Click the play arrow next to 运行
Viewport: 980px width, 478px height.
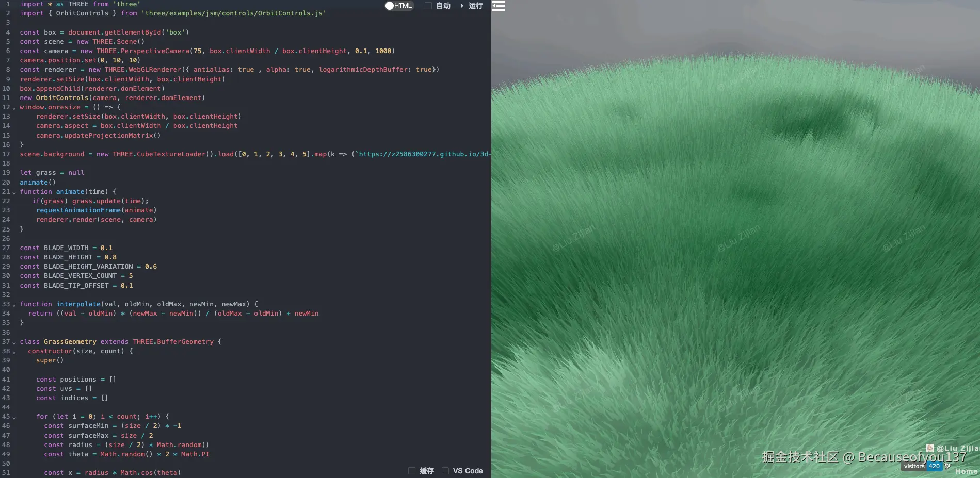coord(462,6)
